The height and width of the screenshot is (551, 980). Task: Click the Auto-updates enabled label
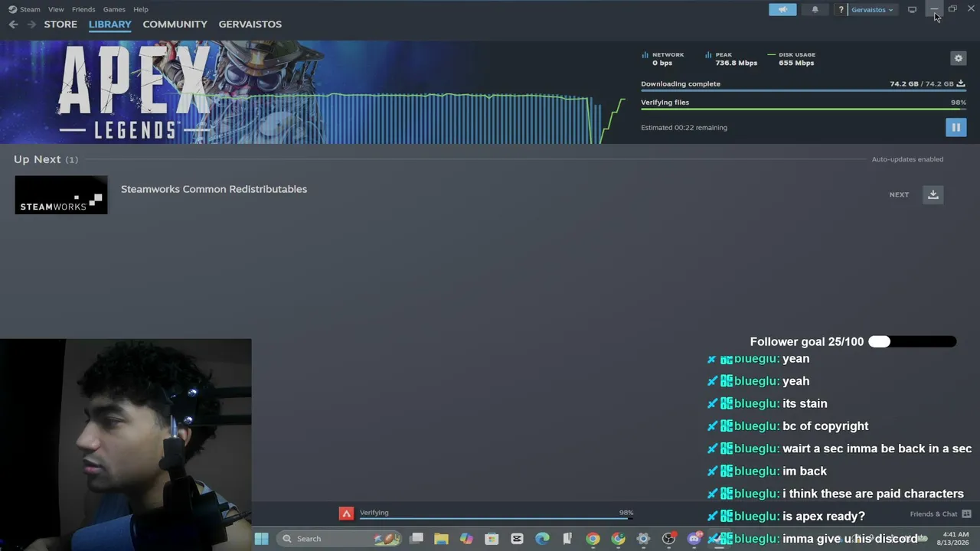pos(907,159)
